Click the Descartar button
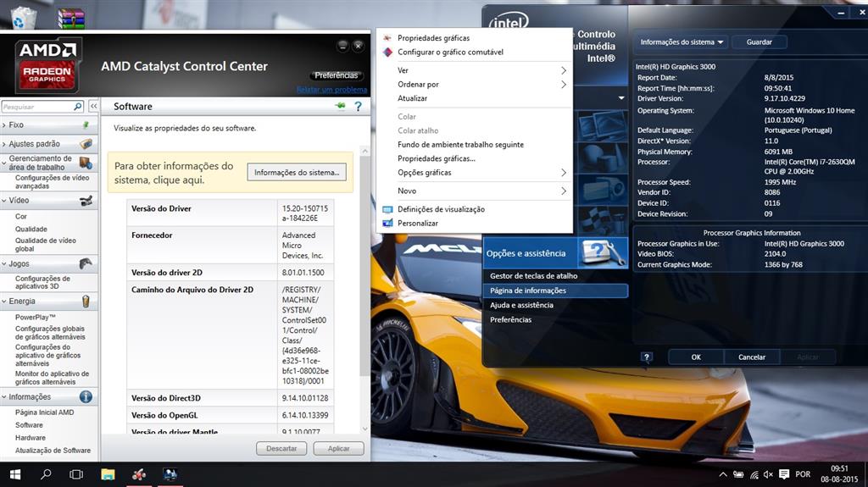868x487 pixels. (281, 448)
